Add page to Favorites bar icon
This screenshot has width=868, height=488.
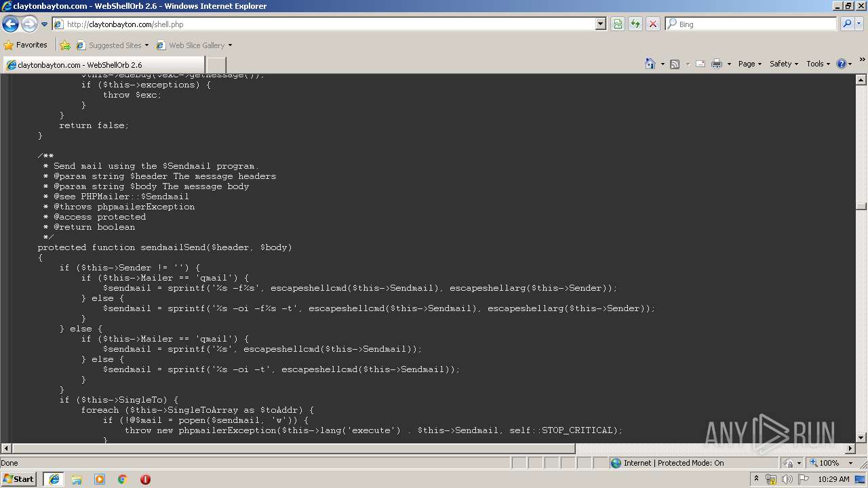point(65,45)
